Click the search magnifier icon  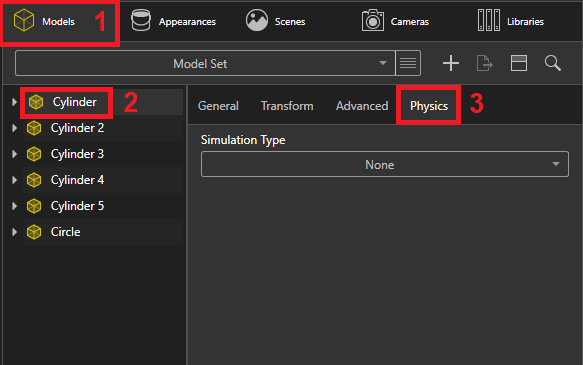tap(553, 63)
